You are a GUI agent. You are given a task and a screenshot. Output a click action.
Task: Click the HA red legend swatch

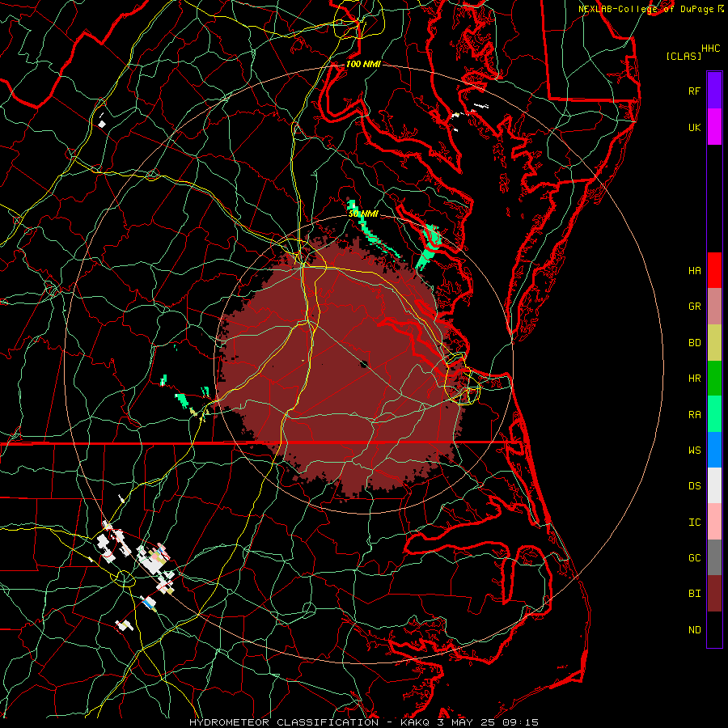click(x=714, y=270)
